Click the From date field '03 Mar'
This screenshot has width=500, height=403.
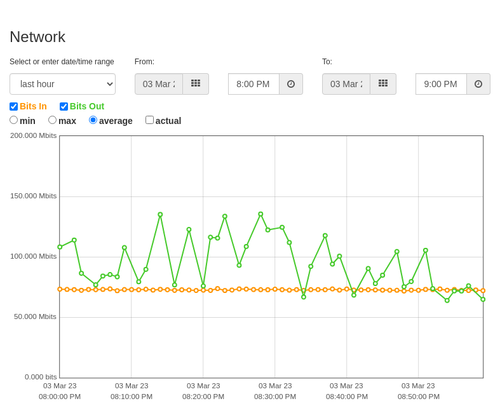(159, 84)
